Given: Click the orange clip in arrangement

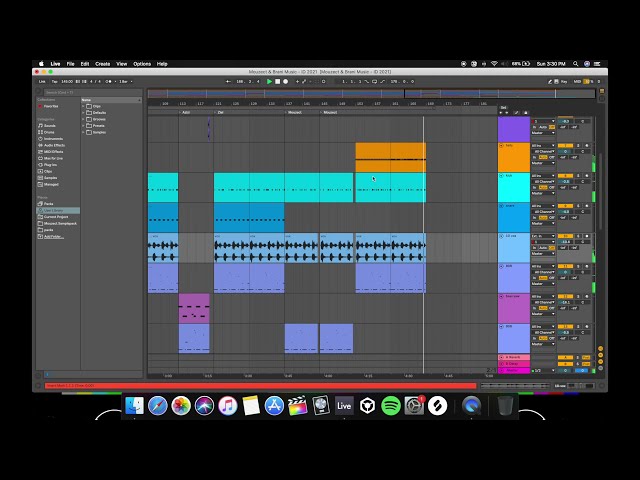Looking at the screenshot, I should tap(391, 158).
